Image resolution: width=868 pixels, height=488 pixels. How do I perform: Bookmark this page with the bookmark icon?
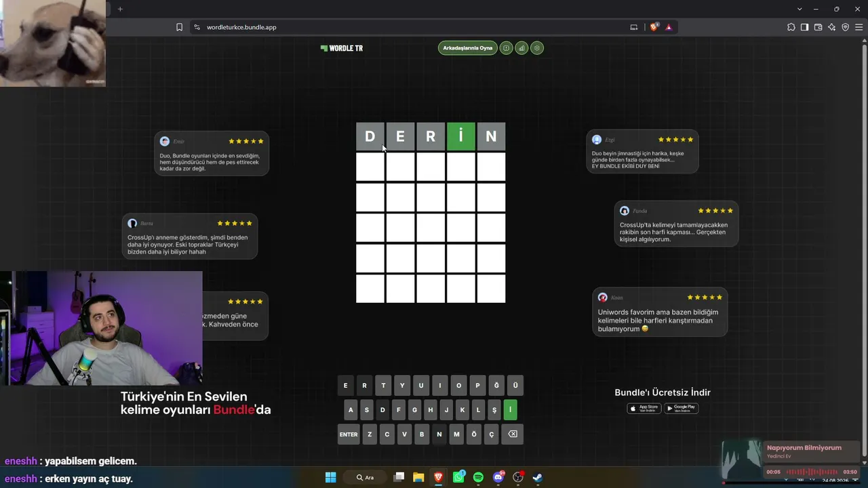179,27
